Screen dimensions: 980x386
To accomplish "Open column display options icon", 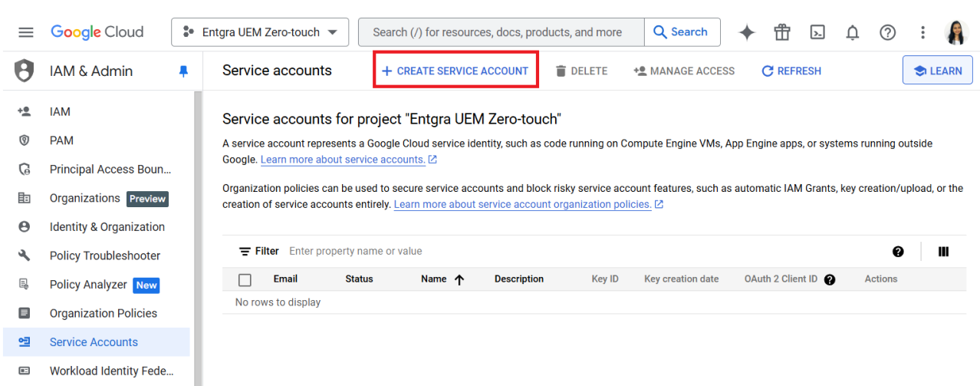I will 944,252.
